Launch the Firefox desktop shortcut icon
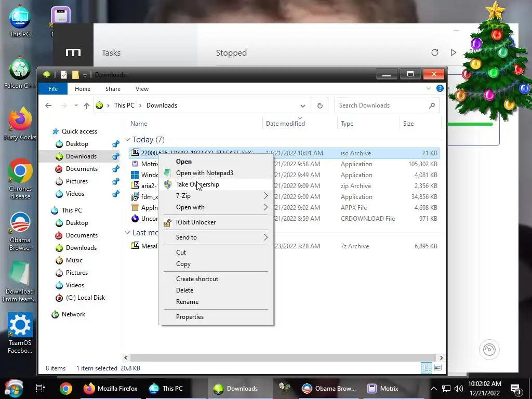 click(x=20, y=124)
